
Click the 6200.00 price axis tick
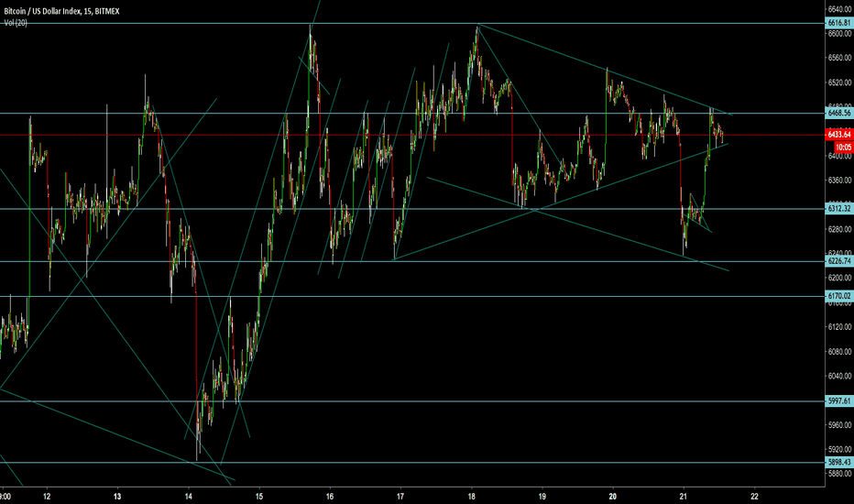[x=839, y=278]
